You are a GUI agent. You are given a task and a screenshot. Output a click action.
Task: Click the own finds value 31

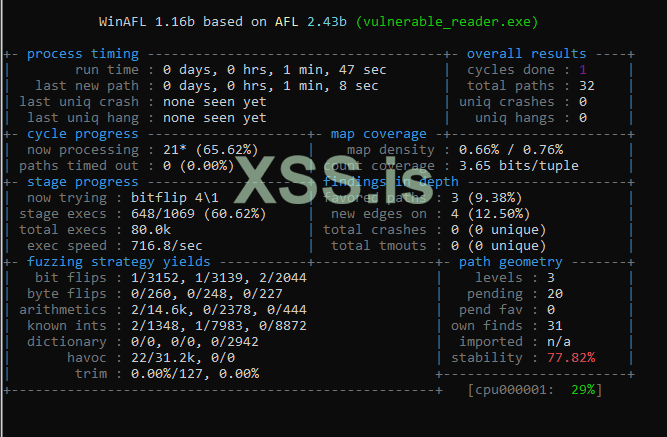pos(555,326)
